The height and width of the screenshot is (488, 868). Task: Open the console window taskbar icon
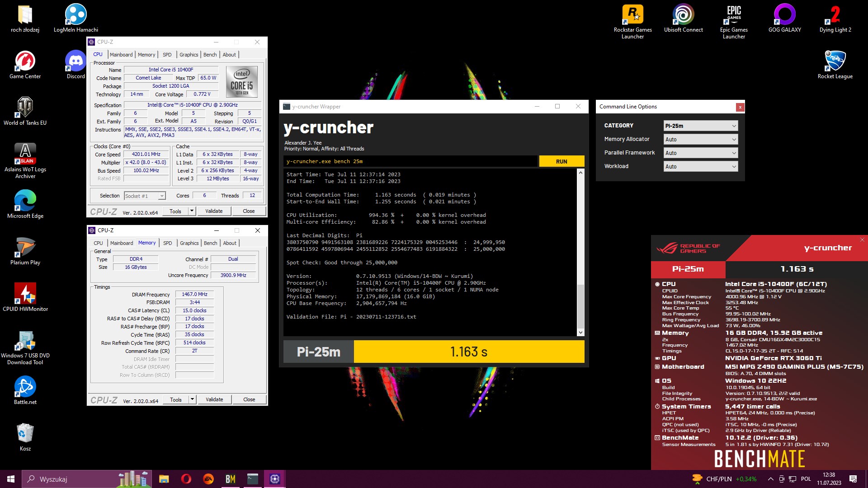(252, 479)
